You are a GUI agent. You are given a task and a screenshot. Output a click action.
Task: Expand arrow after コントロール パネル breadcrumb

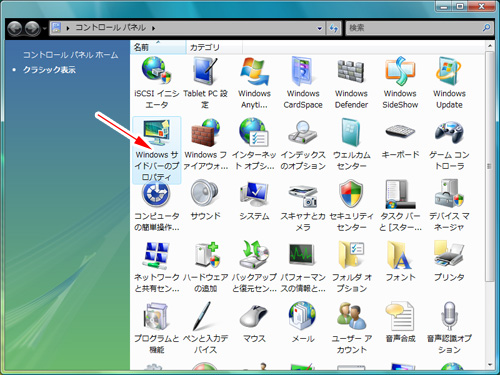click(153, 28)
